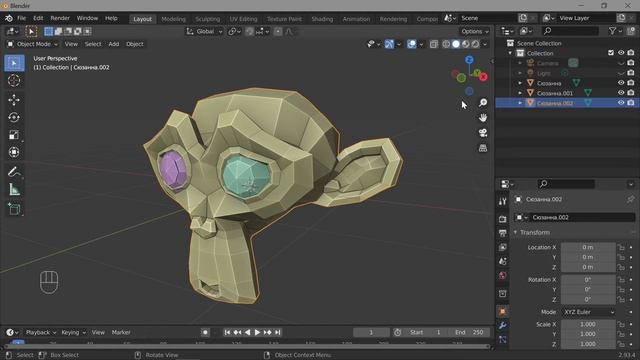Open the View Layer properties tab
The width and height of the screenshot is (640, 360).
[502, 247]
